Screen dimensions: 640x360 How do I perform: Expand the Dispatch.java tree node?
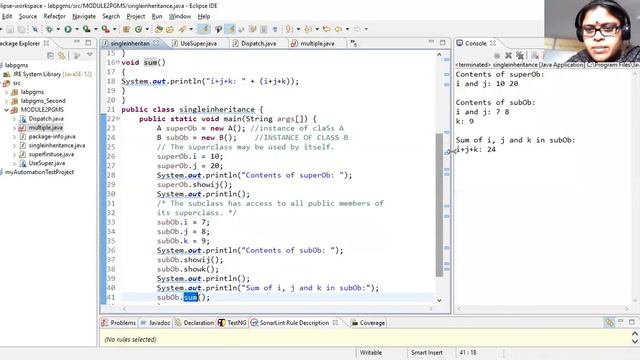point(15,119)
